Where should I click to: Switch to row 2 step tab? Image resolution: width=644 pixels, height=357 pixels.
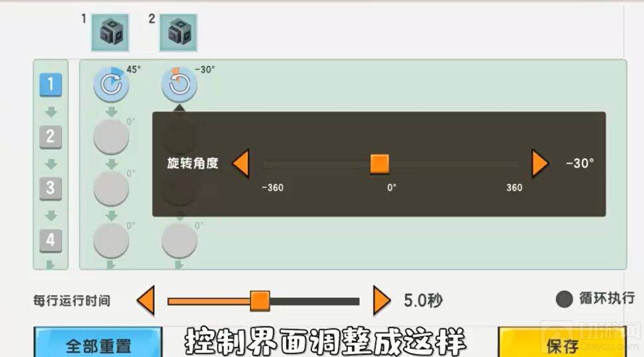coord(51,137)
